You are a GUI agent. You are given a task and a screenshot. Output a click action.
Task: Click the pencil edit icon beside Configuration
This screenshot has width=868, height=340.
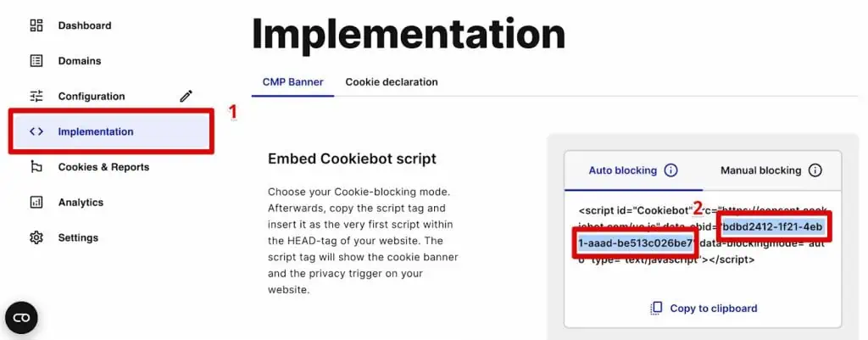pos(186,97)
